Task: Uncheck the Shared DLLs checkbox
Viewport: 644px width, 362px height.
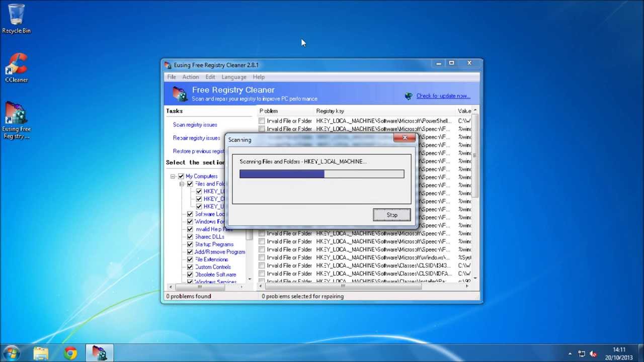Action: point(190,237)
